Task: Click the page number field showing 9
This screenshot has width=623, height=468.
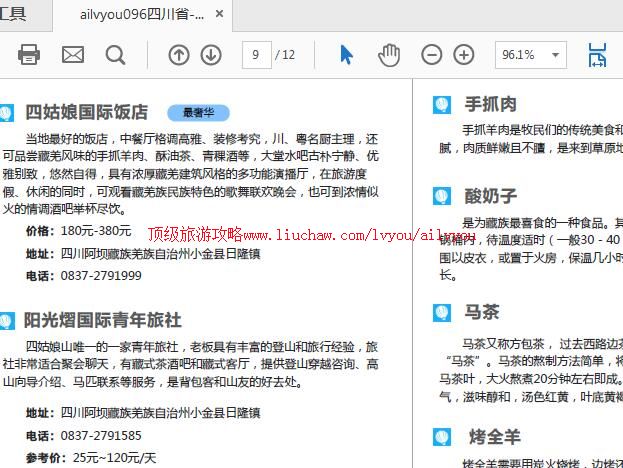Action: tap(257, 55)
